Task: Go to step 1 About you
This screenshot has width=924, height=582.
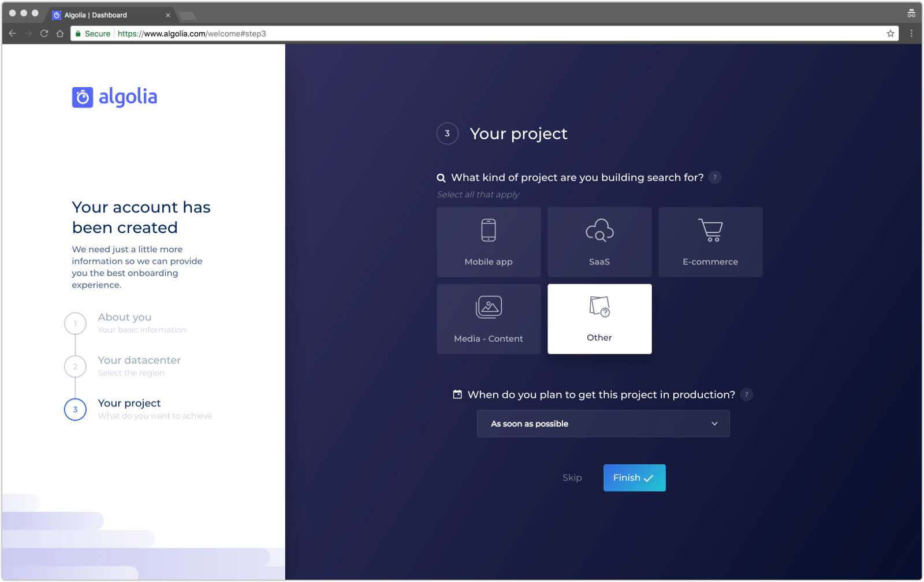Action: click(125, 323)
